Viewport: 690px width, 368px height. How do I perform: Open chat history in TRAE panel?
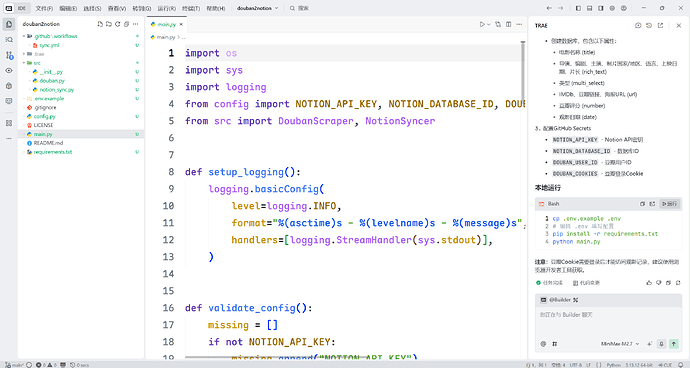tap(649, 26)
